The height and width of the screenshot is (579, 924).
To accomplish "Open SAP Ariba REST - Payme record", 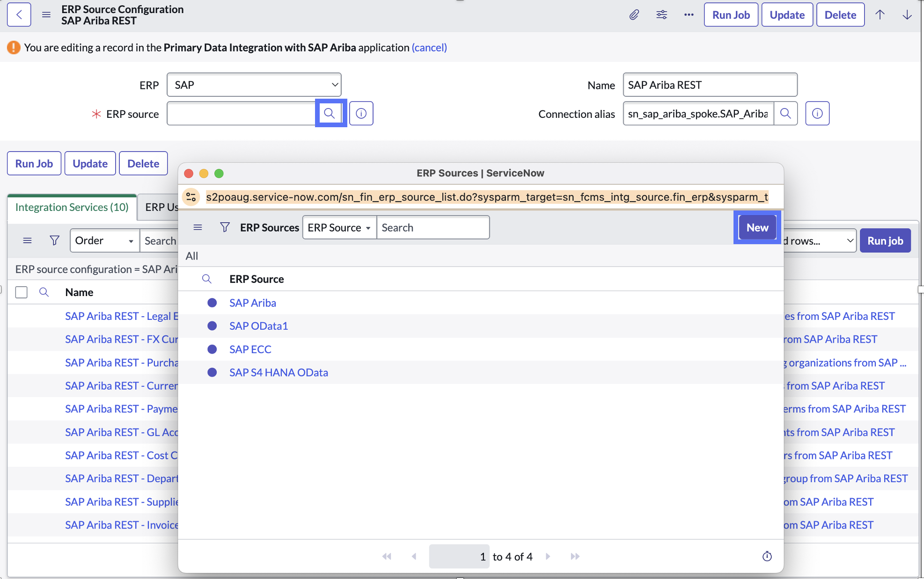I will (122, 409).
